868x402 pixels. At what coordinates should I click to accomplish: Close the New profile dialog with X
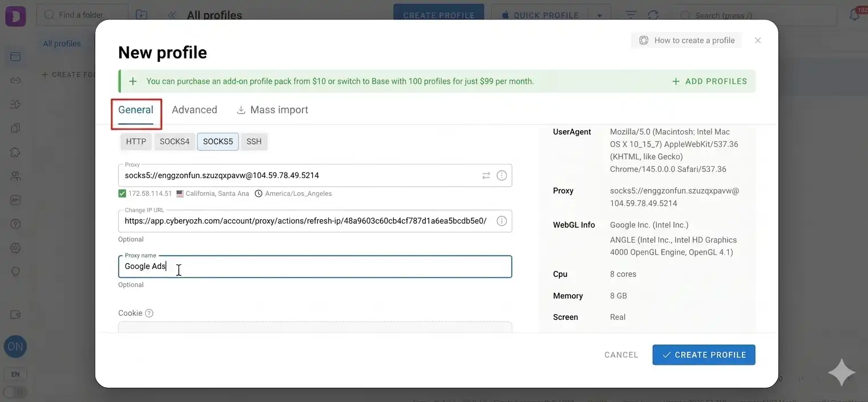(x=758, y=41)
